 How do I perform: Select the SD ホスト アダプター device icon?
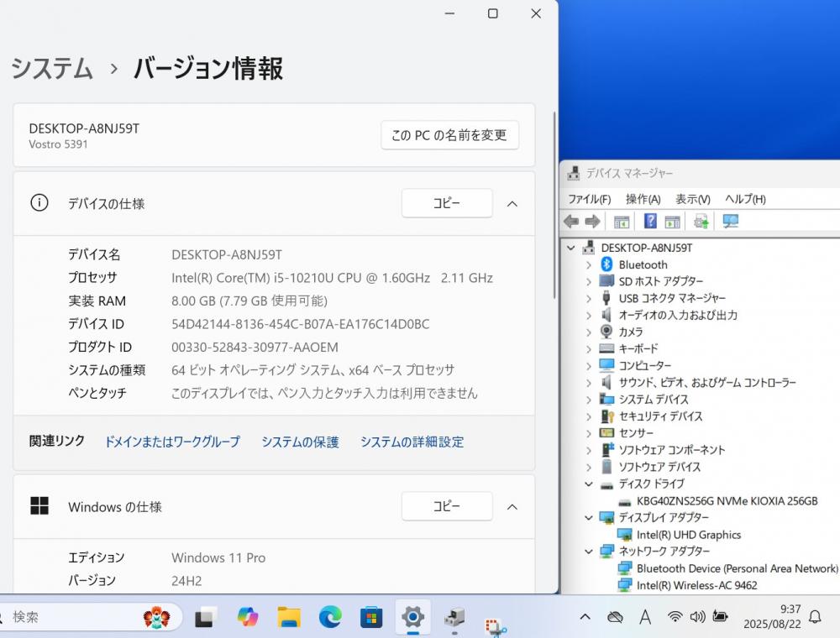click(606, 281)
